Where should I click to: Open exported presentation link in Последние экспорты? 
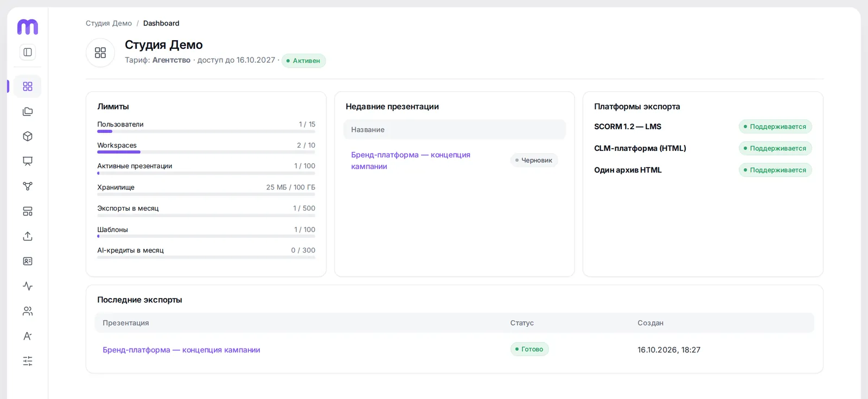tap(181, 350)
